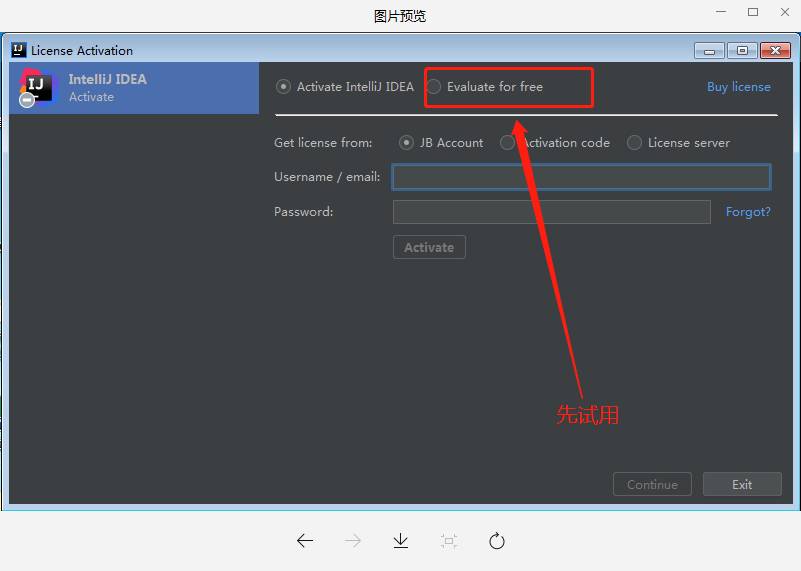Viewport: 801px width, 571px height.
Task: Click the Continue button
Action: pyautogui.click(x=652, y=485)
